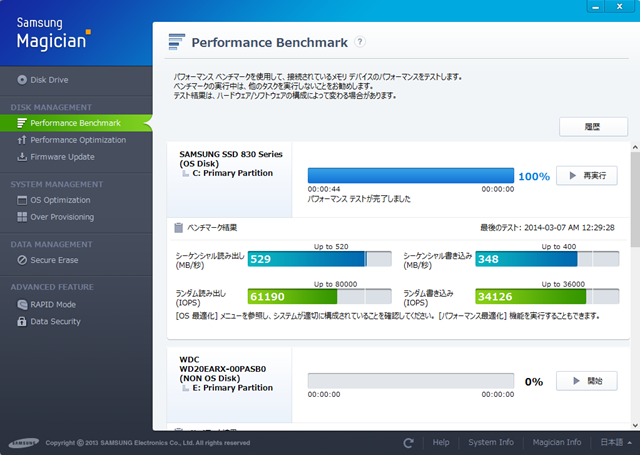Screen dimensions: 640x455
Task: Click the Performance Optimization arrow icon
Action: (22, 140)
